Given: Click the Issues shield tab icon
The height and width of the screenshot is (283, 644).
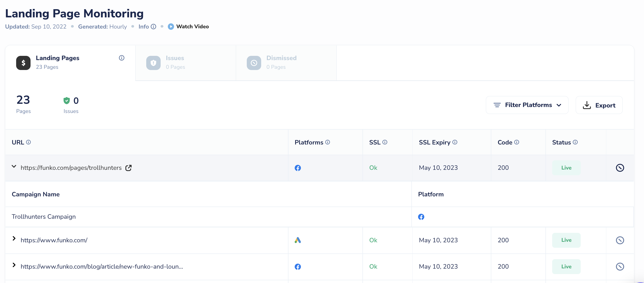Looking at the screenshot, I should 153,63.
